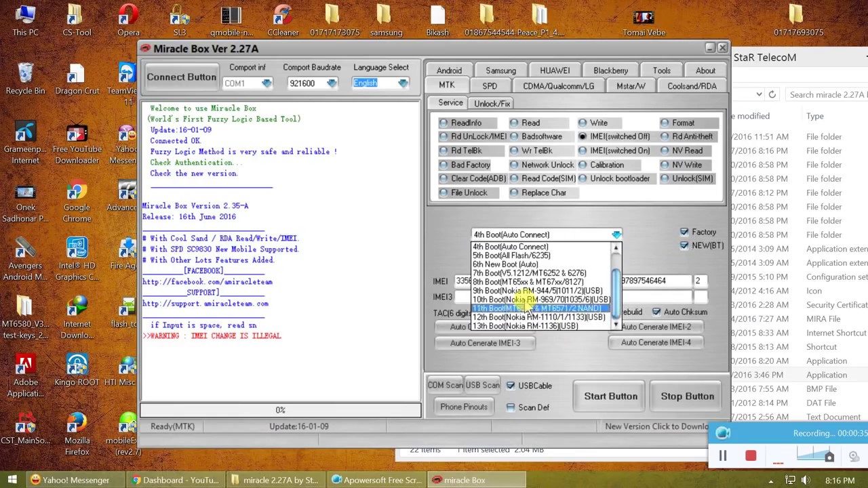Stop the screen recording

click(751, 456)
